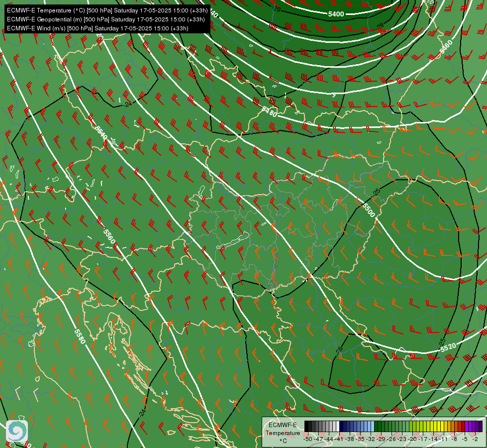Click the -2 tick on the legend scale
The image size is (487, 448).
point(475,439)
